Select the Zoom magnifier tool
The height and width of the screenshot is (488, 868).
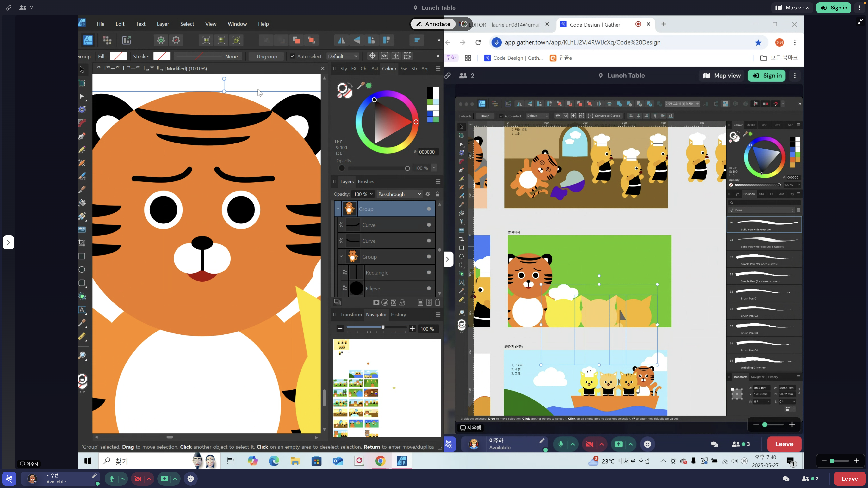point(82,356)
